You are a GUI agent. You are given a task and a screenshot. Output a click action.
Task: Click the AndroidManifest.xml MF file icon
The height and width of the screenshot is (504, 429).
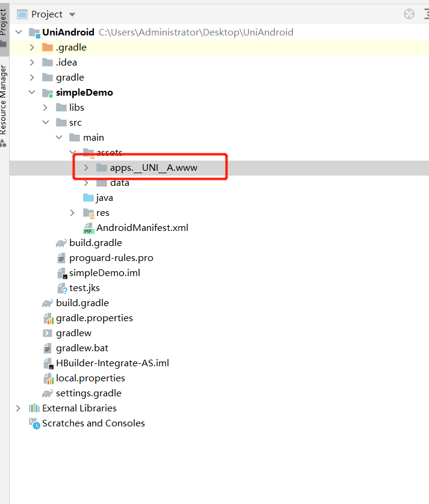pos(88,228)
